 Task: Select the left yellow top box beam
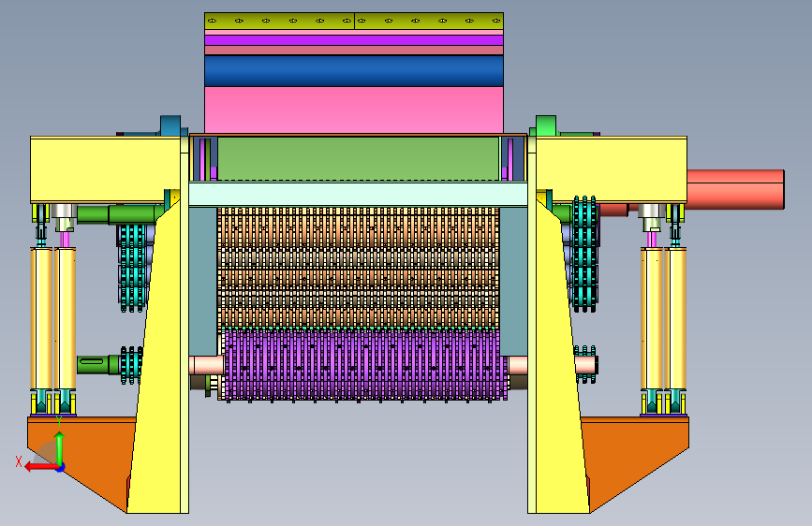point(105,169)
